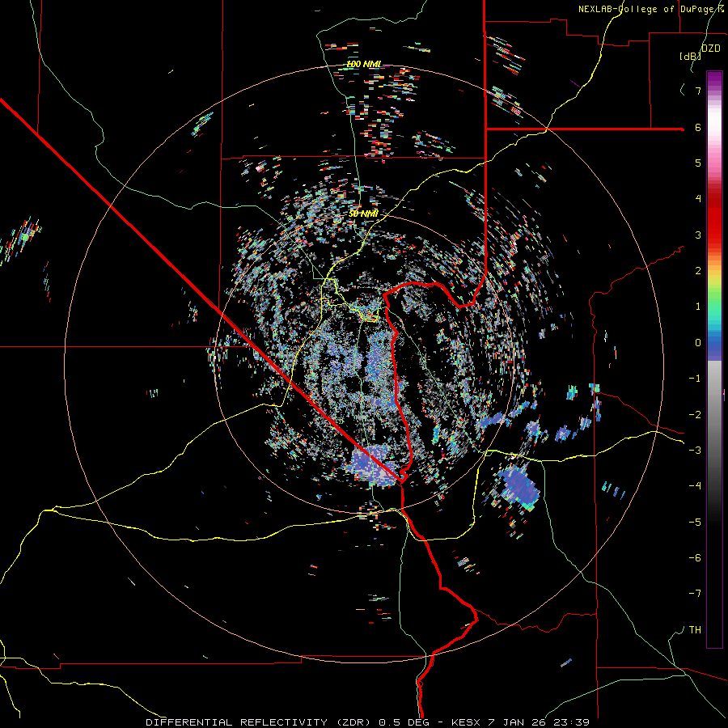Select the 50 NMI range ring label
Viewport: 728px width, 728px height.
pyautogui.click(x=363, y=214)
